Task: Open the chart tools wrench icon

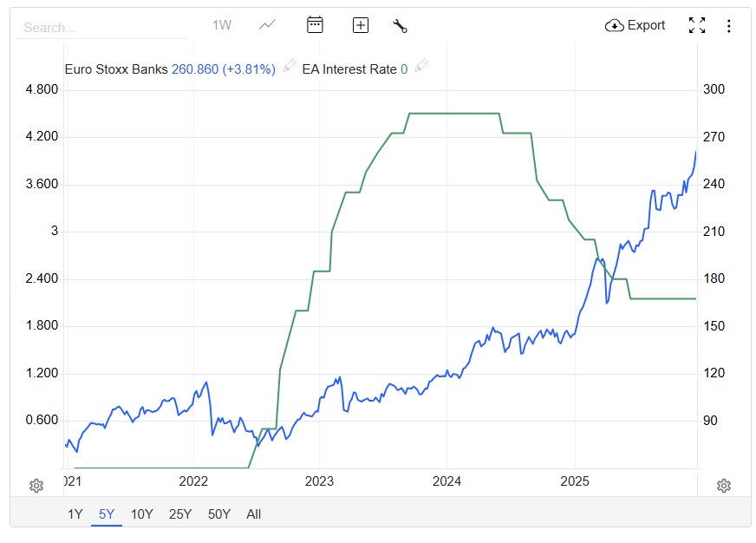Action: [x=400, y=25]
